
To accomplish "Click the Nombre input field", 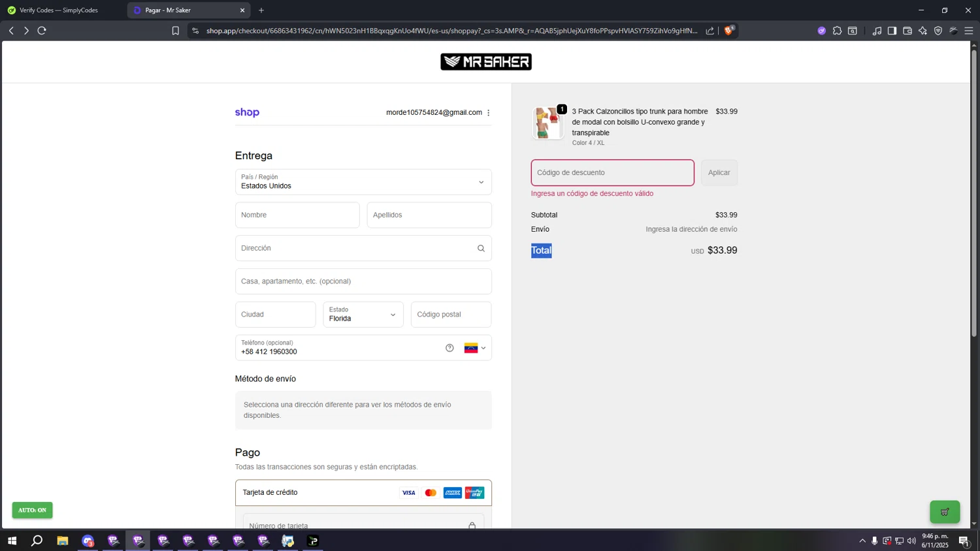I will pyautogui.click(x=297, y=215).
